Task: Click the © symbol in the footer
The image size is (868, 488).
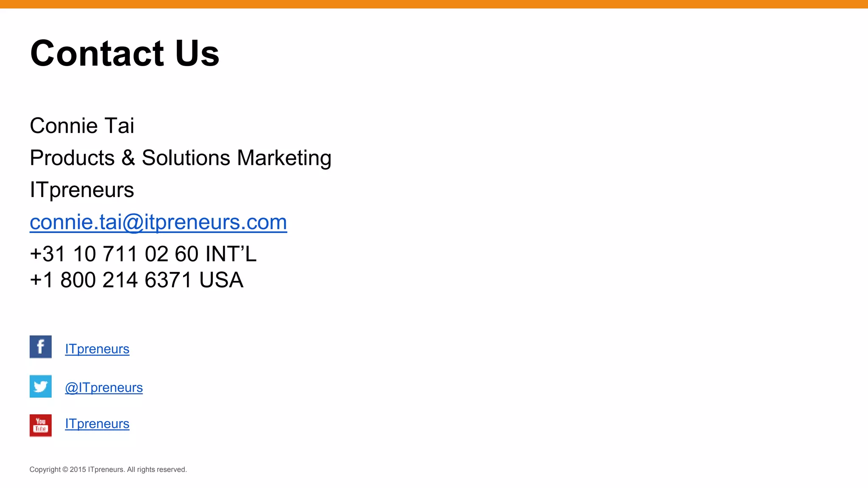Action: 65,469
